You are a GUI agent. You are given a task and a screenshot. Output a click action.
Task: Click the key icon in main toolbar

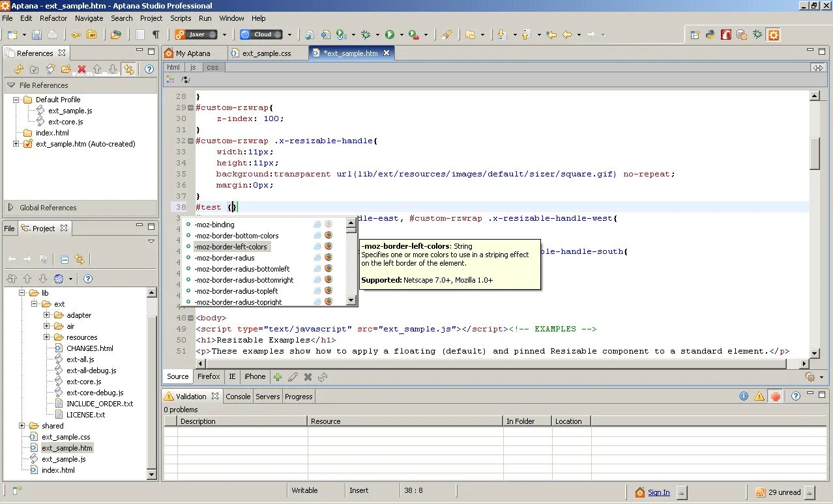tap(76, 35)
